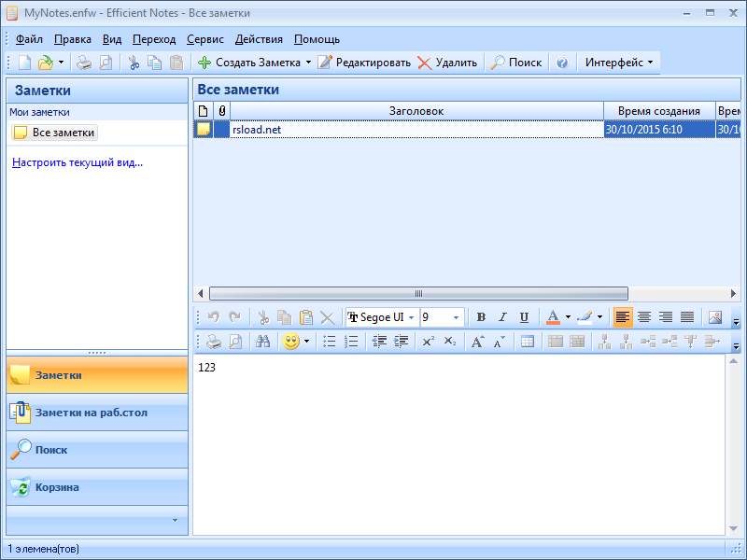Viewport: 747px width, 560px height.
Task: Open the Сервис menu
Action: coord(204,39)
